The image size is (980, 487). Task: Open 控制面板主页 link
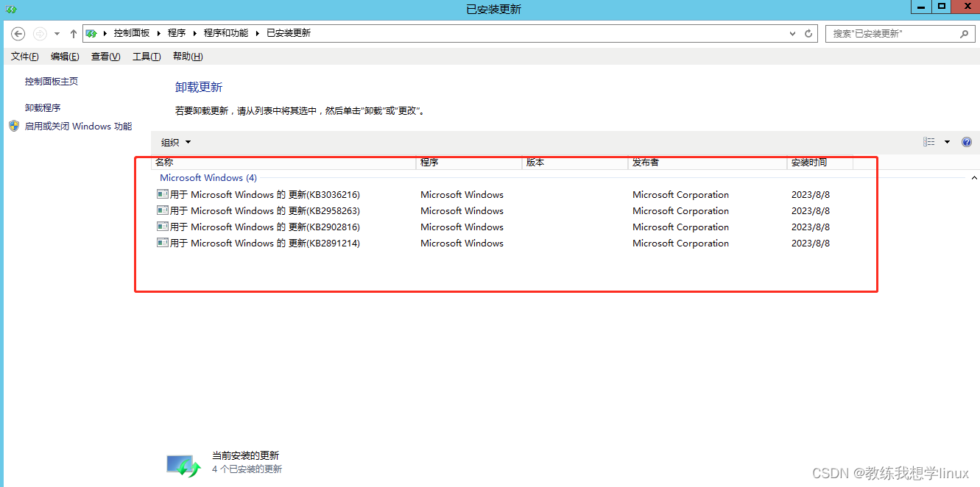click(x=52, y=82)
